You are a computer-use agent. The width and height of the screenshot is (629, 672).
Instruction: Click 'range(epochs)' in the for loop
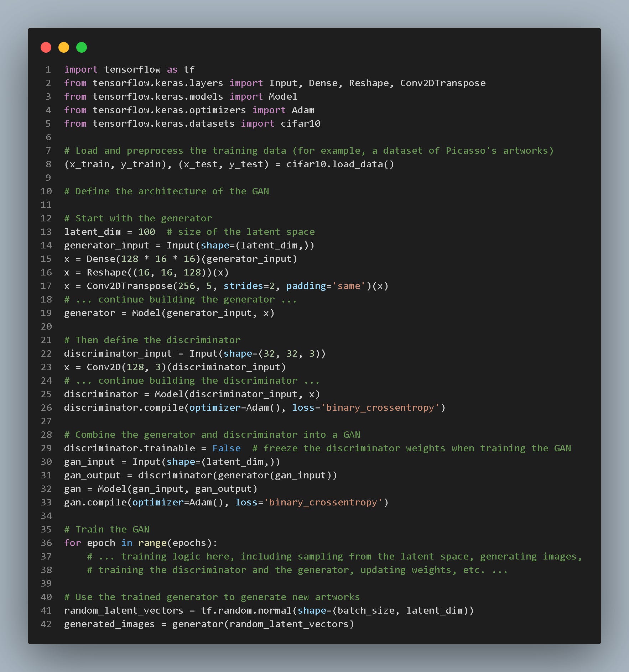175,543
